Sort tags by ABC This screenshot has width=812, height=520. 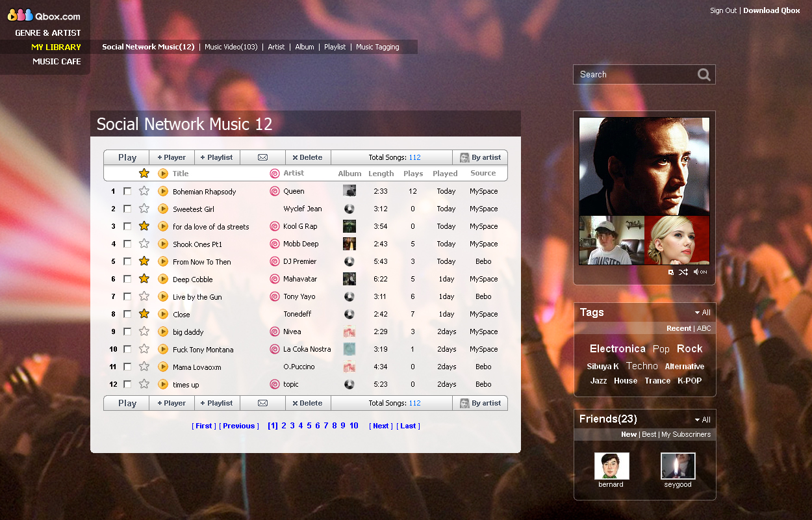coord(704,328)
